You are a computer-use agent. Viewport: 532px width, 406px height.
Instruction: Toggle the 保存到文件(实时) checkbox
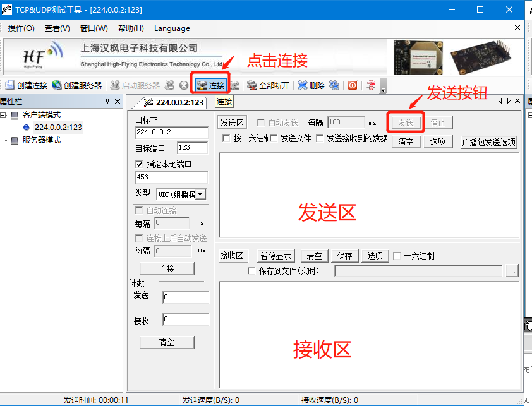pos(251,271)
